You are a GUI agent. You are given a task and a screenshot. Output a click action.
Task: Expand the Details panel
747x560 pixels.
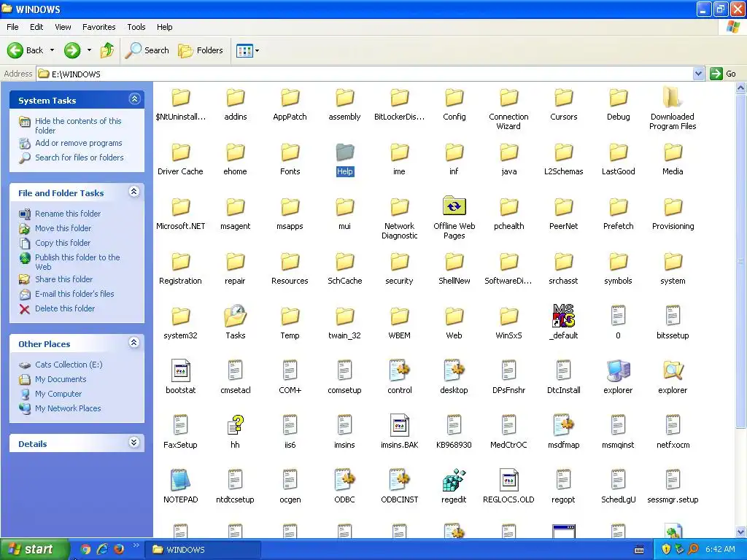coord(134,443)
